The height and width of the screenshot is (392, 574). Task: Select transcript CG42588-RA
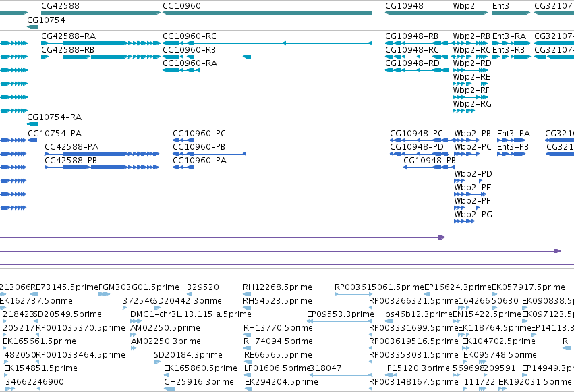click(x=101, y=43)
